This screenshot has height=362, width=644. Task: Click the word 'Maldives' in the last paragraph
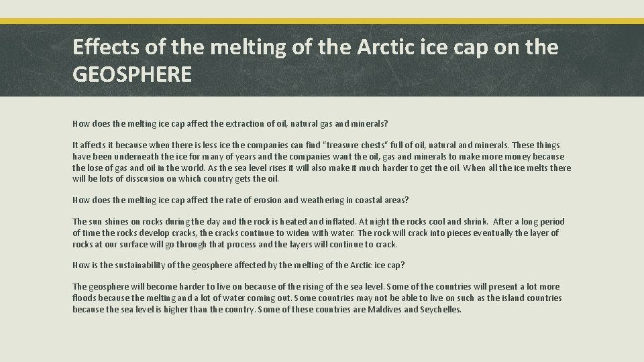(384, 309)
